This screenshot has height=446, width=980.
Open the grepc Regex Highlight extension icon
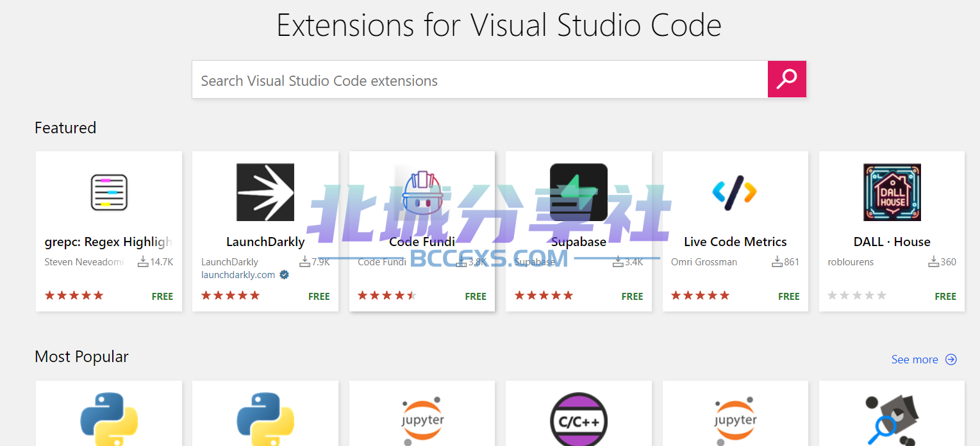click(109, 192)
